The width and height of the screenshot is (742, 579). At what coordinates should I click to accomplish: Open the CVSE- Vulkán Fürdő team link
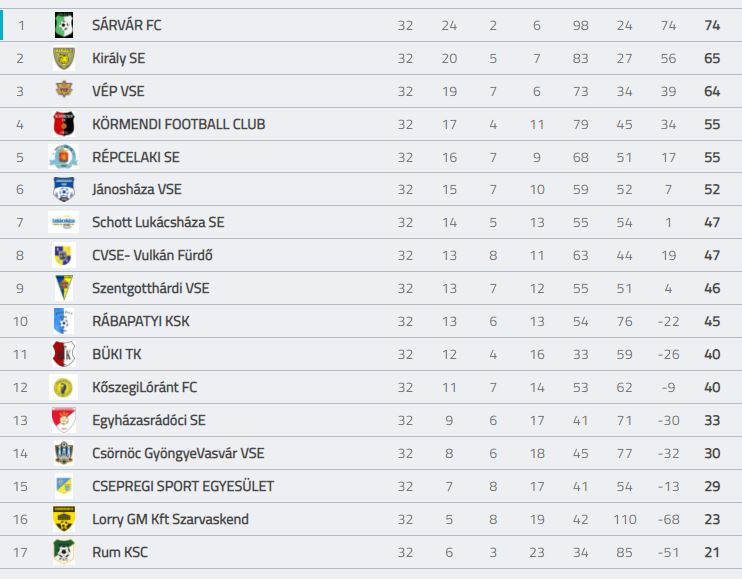pyautogui.click(x=152, y=255)
